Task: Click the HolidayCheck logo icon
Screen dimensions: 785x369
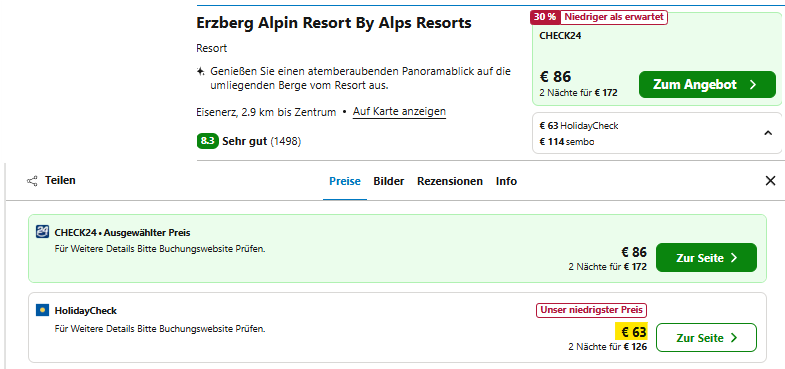Action: (x=43, y=310)
